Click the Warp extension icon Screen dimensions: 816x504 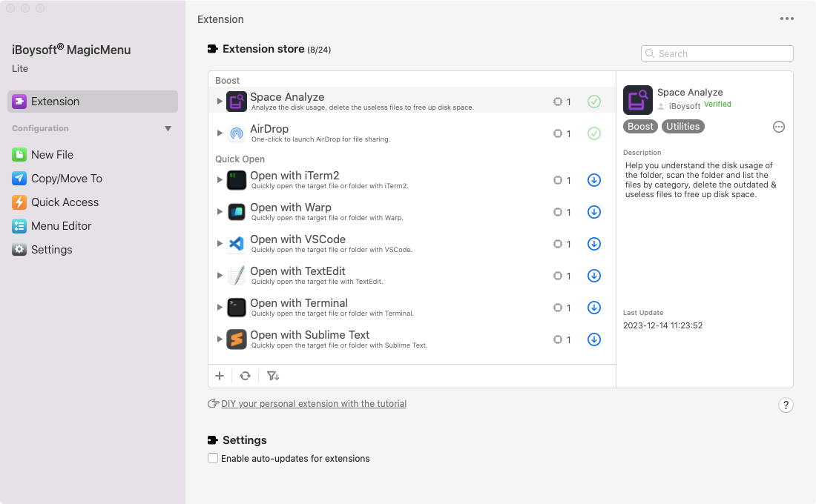236,212
